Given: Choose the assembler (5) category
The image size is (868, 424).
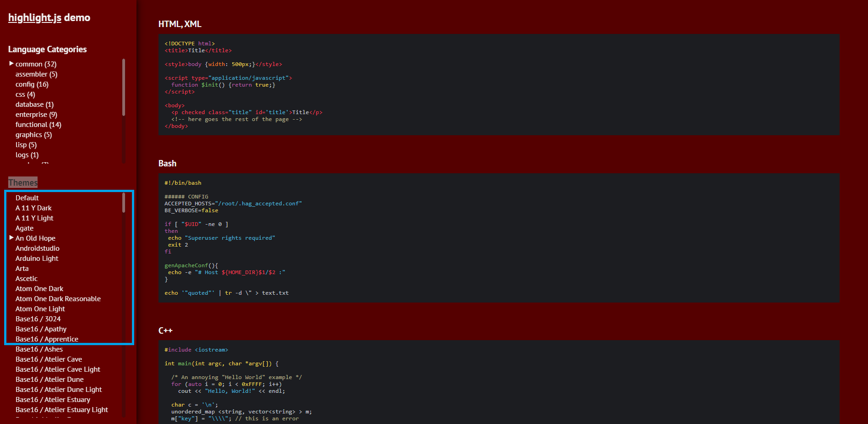Looking at the screenshot, I should [x=36, y=74].
